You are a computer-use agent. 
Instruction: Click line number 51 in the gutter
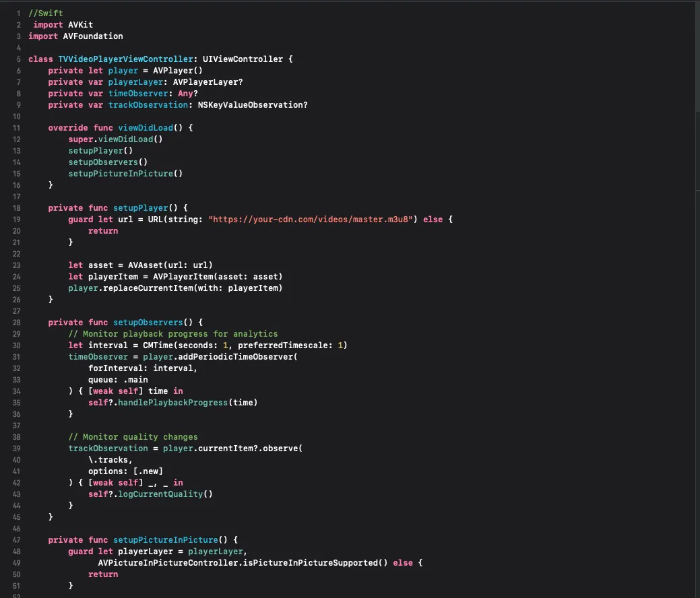[x=17, y=586]
